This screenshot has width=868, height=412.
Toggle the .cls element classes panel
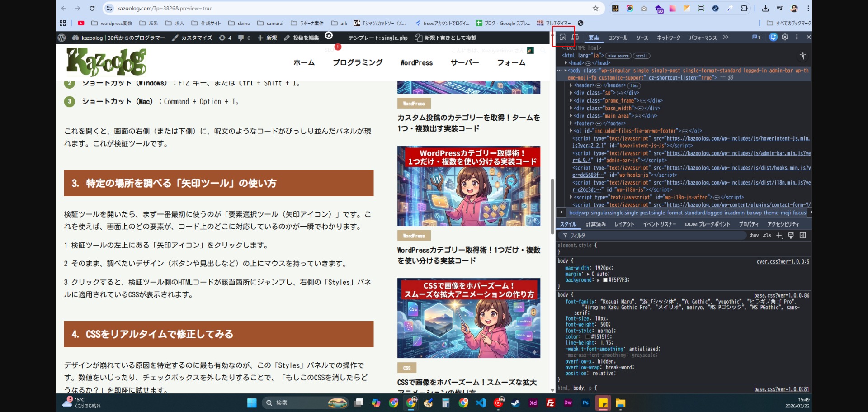(767, 236)
